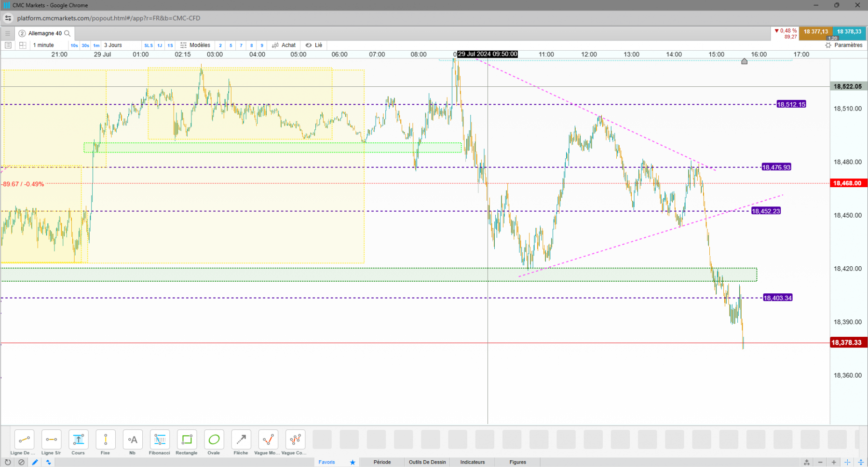The width and height of the screenshot is (868, 467).
Task: Click the clear drawings circle-slash icon
Action: [21, 462]
